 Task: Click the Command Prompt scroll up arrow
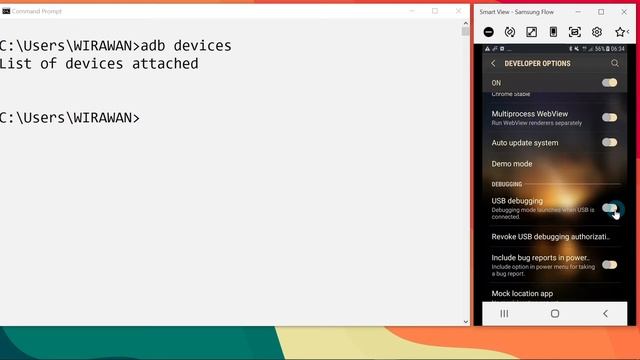(465, 23)
